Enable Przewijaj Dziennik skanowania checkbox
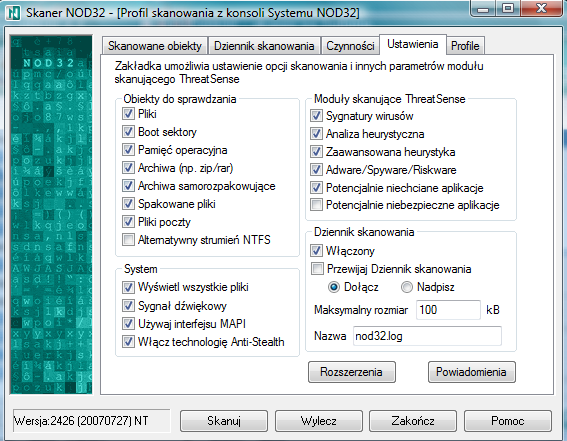The width and height of the screenshot is (567, 441). point(317,269)
